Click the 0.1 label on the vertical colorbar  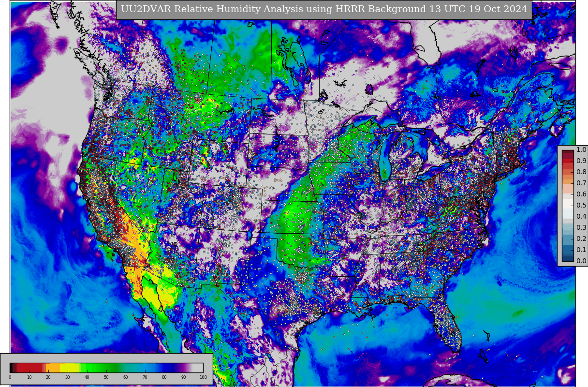point(581,250)
